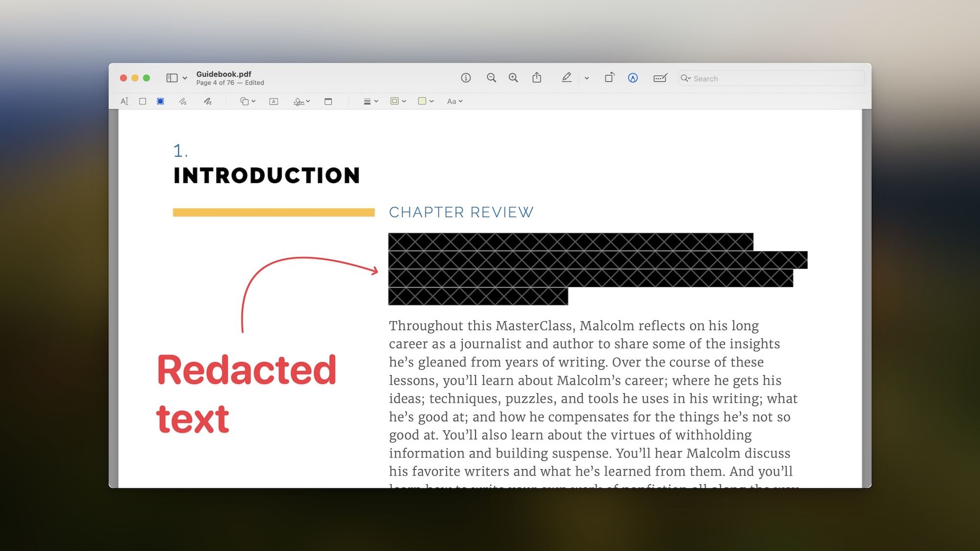The height and width of the screenshot is (551, 980).
Task: Select the Text Selection tool
Action: [x=124, y=101]
